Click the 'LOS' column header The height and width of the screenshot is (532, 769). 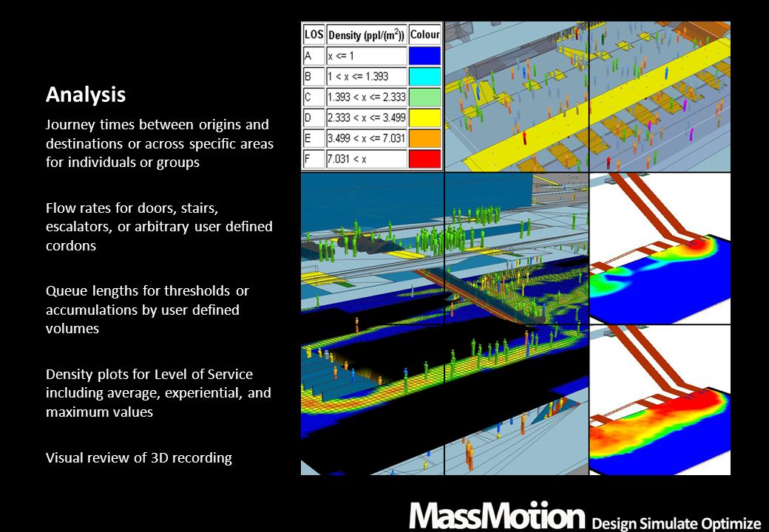click(x=314, y=34)
